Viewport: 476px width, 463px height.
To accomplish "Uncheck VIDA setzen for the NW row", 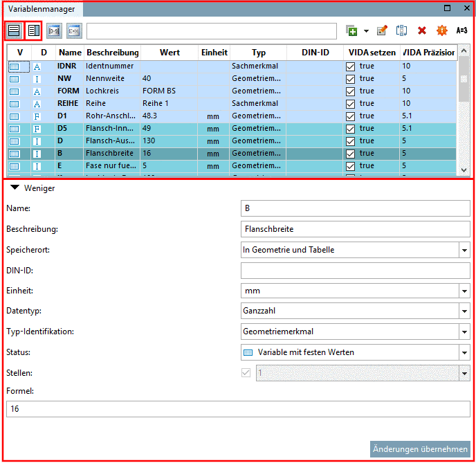I will click(x=350, y=79).
